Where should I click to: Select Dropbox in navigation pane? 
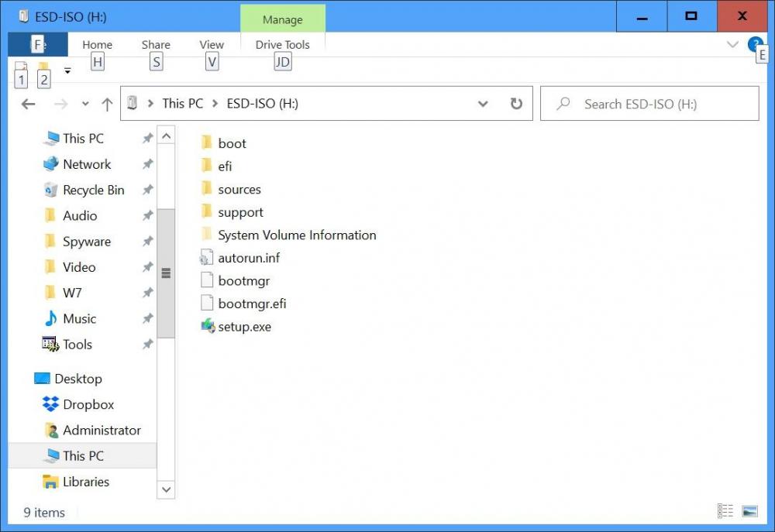pos(88,404)
